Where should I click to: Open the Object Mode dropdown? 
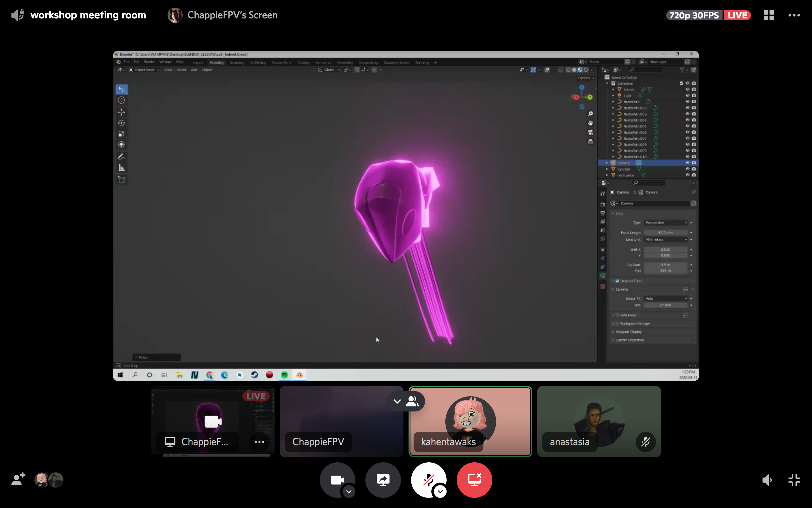tap(144, 70)
